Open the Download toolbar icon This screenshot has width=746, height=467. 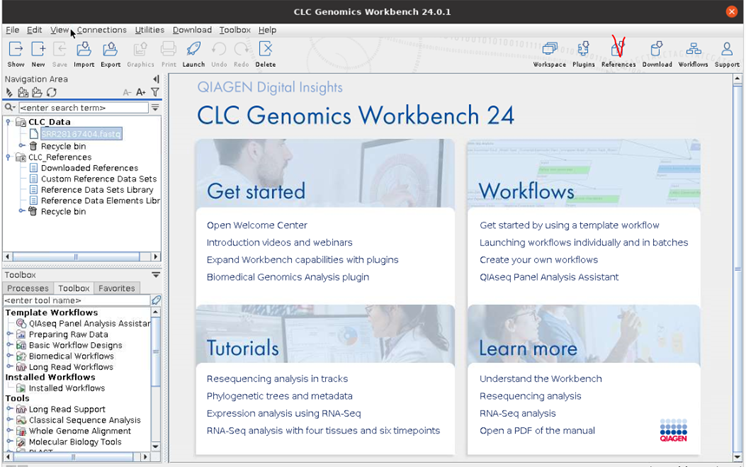657,49
